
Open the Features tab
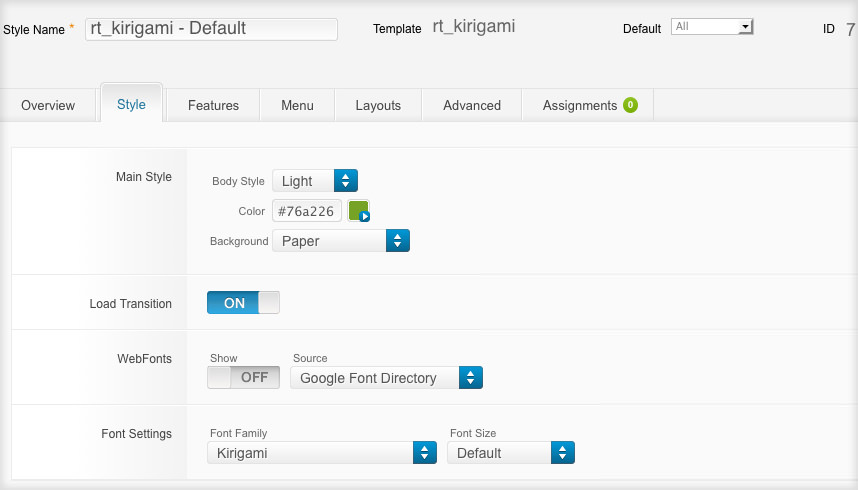tap(213, 105)
